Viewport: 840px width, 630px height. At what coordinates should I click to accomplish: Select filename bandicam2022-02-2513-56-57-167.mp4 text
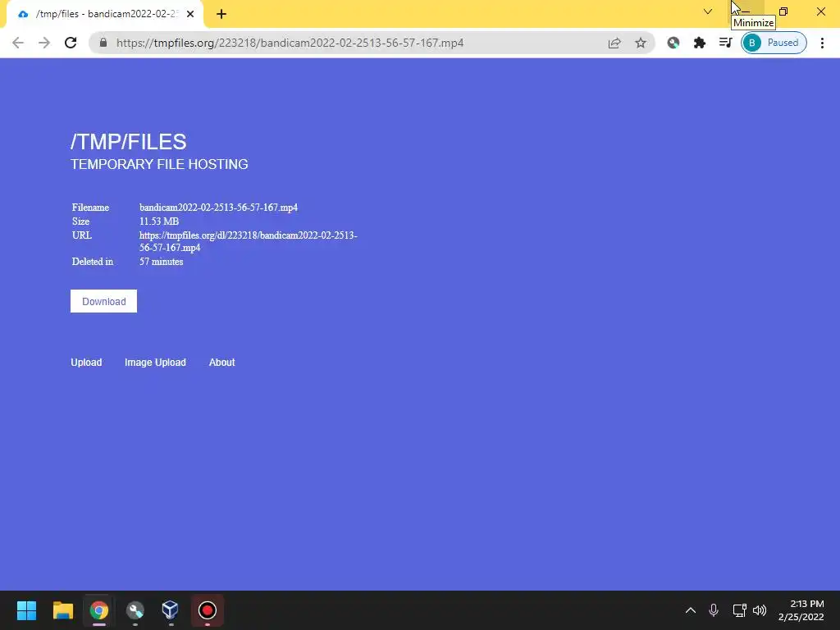click(218, 208)
